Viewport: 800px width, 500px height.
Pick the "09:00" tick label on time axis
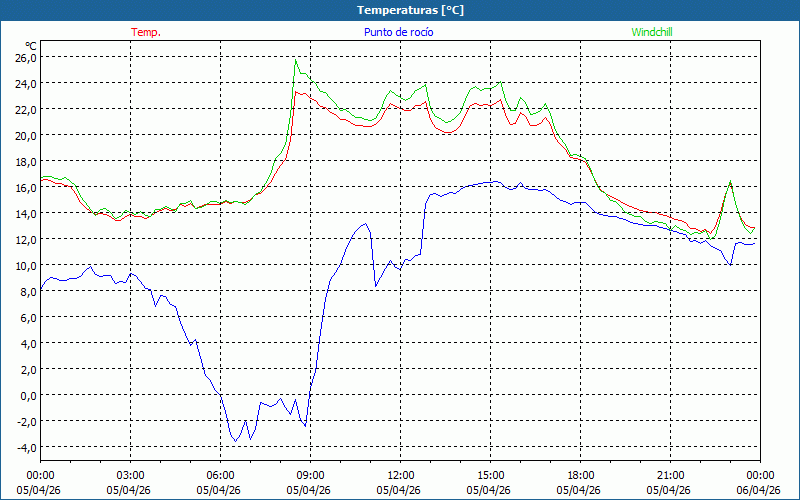point(310,475)
